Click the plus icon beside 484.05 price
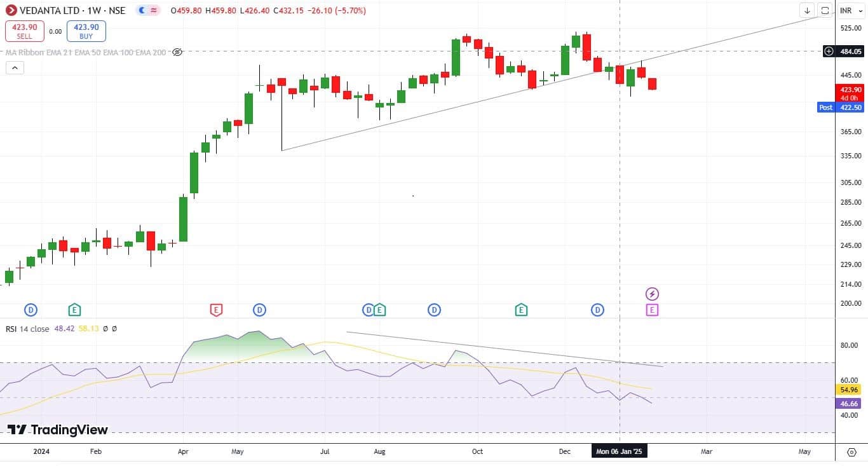Viewport: 868px width, 466px height. 829,51
